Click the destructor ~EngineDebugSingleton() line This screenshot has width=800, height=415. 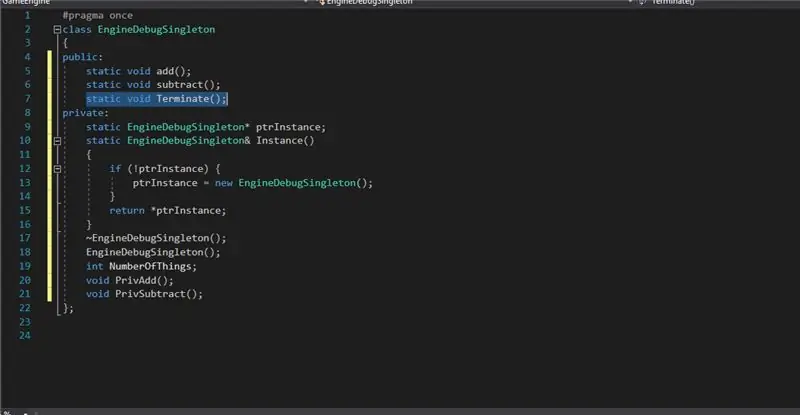[156, 238]
